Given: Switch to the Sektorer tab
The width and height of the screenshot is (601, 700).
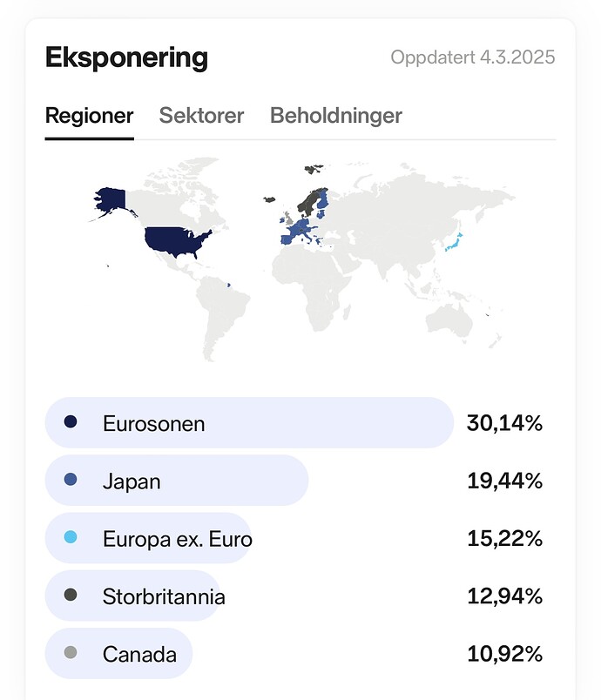Looking at the screenshot, I should point(201,116).
